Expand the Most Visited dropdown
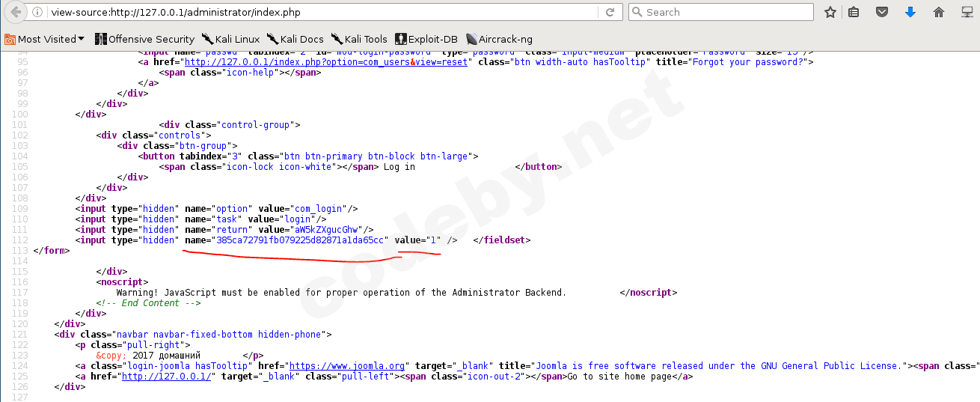This screenshot has width=980, height=402. pyautogui.click(x=81, y=39)
